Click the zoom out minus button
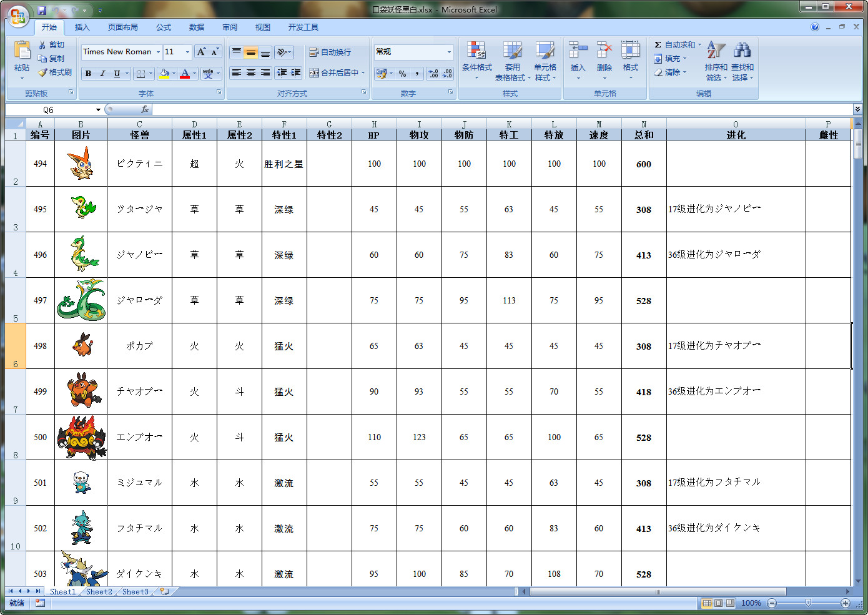Viewport: 868px width, 615px height. [x=772, y=603]
